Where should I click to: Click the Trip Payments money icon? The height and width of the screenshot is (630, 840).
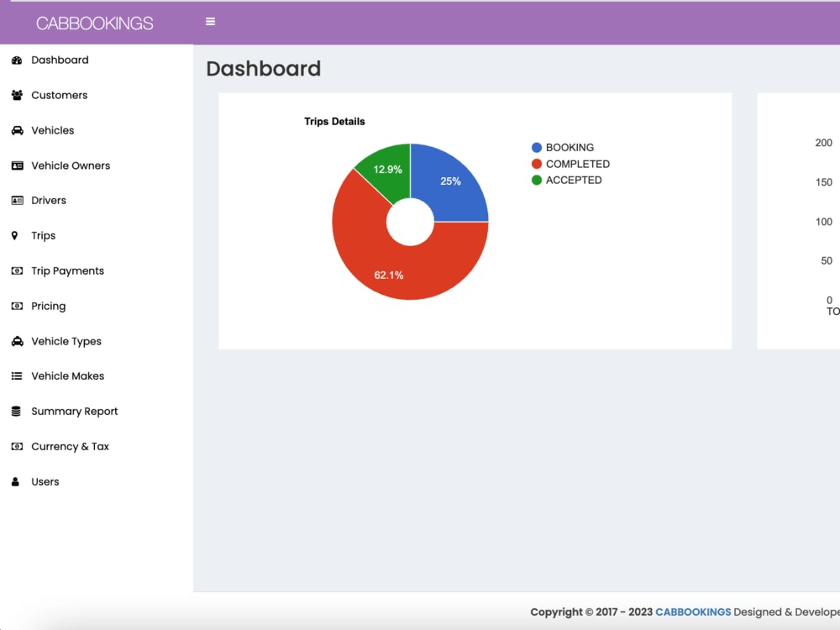pyautogui.click(x=17, y=271)
